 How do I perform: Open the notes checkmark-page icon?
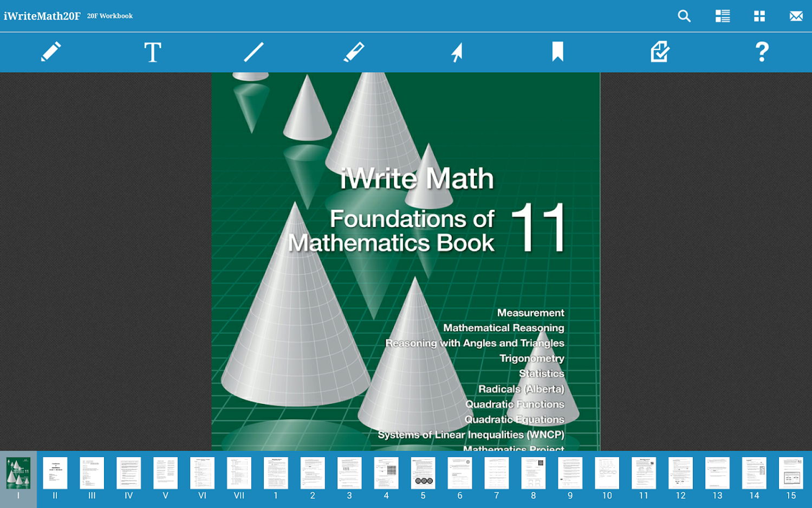[660, 52]
